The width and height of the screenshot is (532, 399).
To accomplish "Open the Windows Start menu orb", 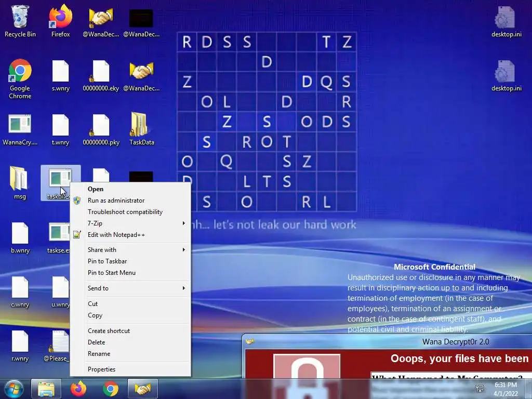I will tap(14, 389).
